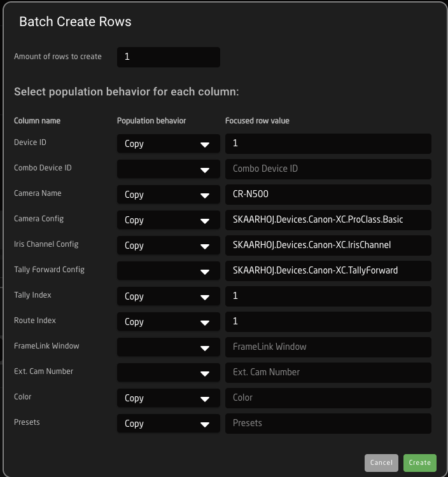This screenshot has height=477, width=448.
Task: Edit Route Index value field
Action: [328, 322]
